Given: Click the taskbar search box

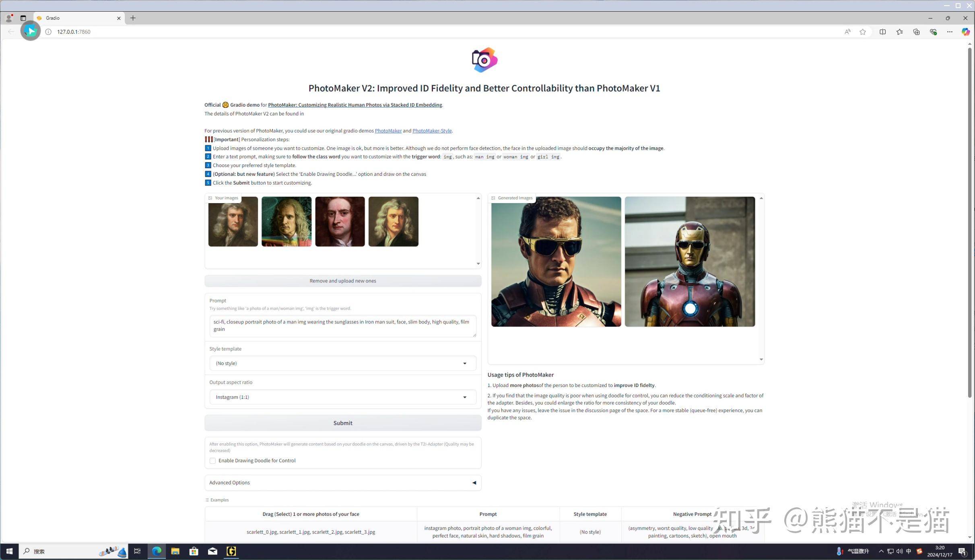Looking at the screenshot, I should (74, 552).
